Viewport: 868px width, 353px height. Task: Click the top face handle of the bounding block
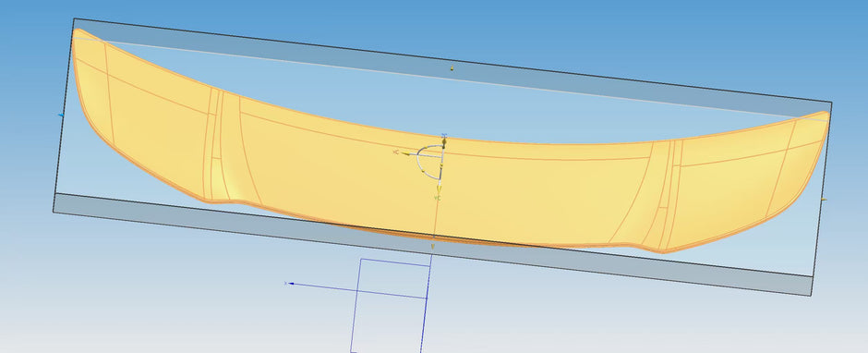point(452,68)
